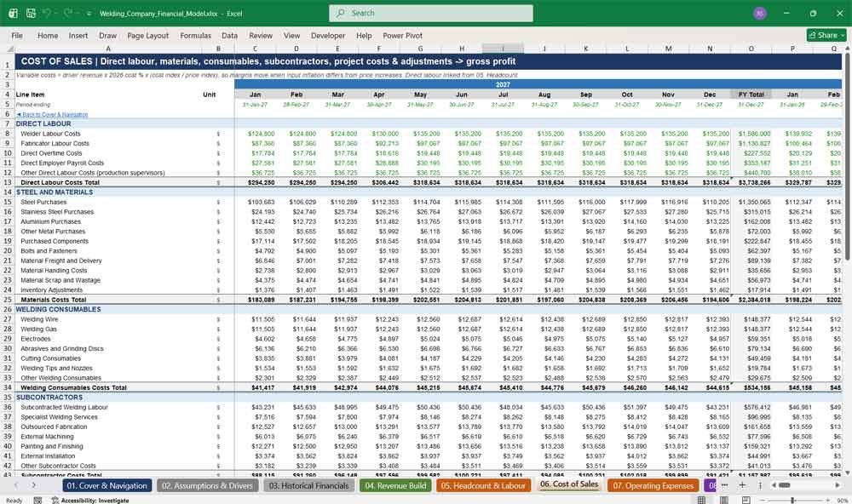This screenshot has height=504, width=852.
Task: Open the user account avatar
Action: tap(760, 13)
